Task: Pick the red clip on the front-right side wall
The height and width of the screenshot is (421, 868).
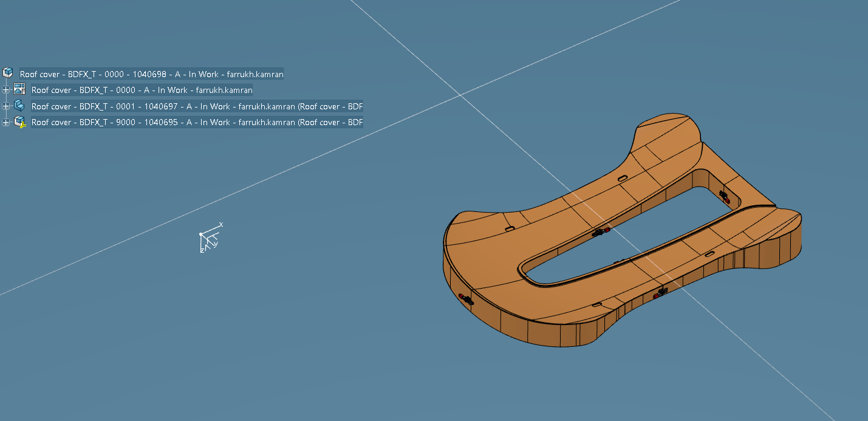Action: (x=659, y=295)
